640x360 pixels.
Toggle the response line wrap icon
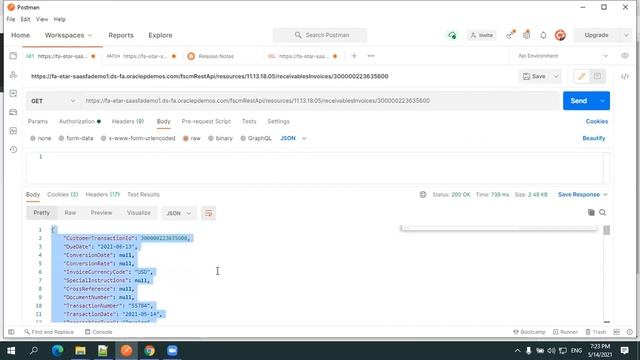(x=208, y=213)
